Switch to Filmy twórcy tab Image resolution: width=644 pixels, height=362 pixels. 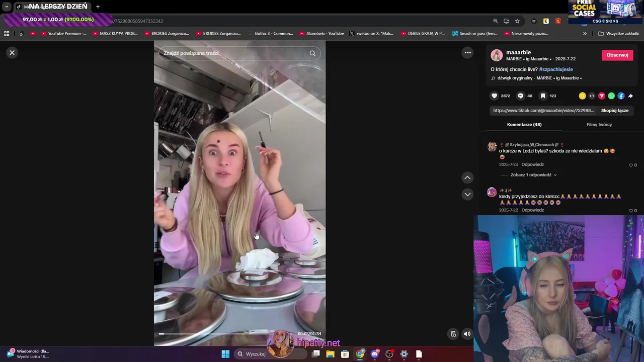[x=599, y=124]
